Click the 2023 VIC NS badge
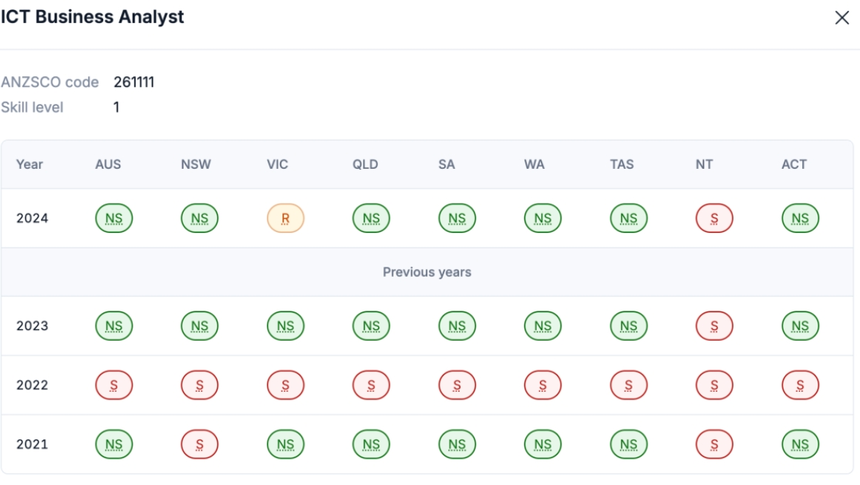The height and width of the screenshot is (485, 860). point(286,326)
